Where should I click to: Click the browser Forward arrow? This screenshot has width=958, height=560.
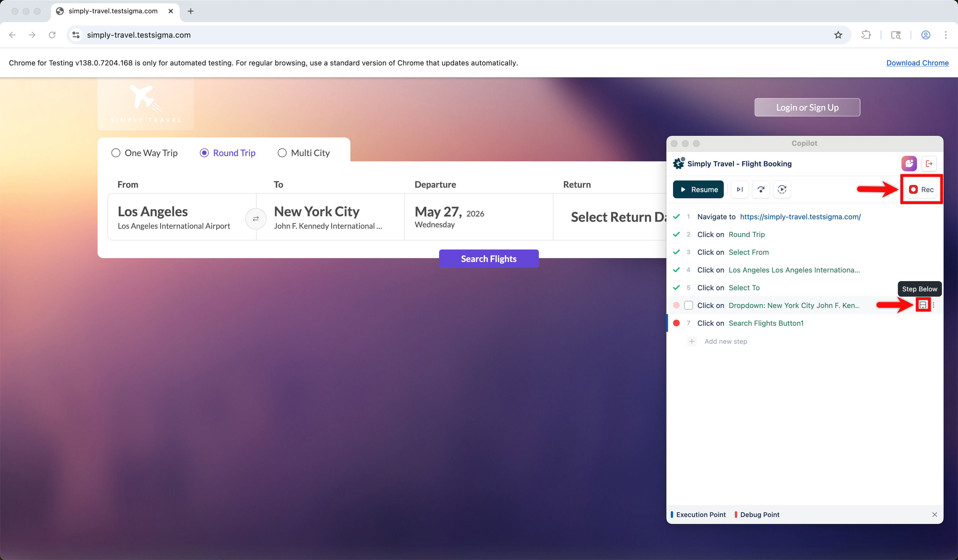pyautogui.click(x=32, y=35)
